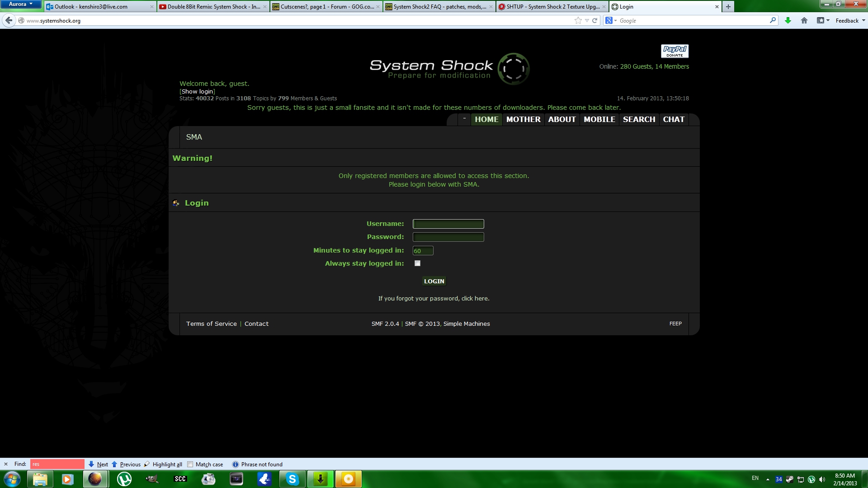Click the Simple Machines link
This screenshot has width=868, height=488.
467,324
